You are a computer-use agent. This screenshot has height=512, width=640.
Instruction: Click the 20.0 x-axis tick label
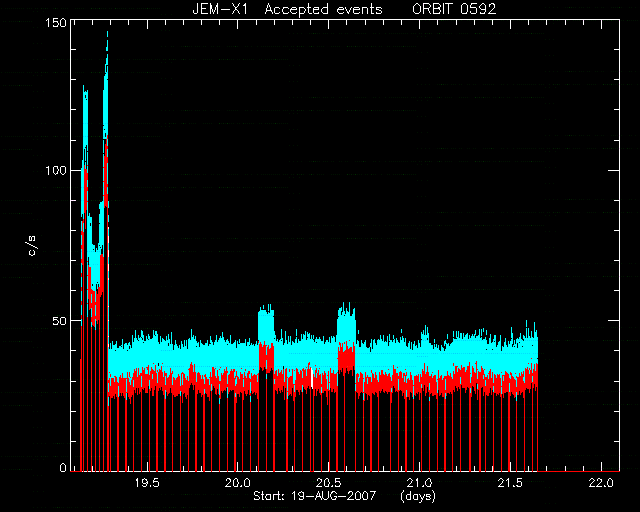[238, 483]
